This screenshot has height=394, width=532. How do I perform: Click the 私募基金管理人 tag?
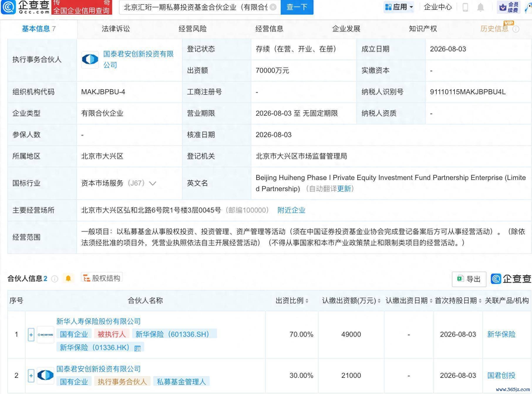tap(181, 382)
